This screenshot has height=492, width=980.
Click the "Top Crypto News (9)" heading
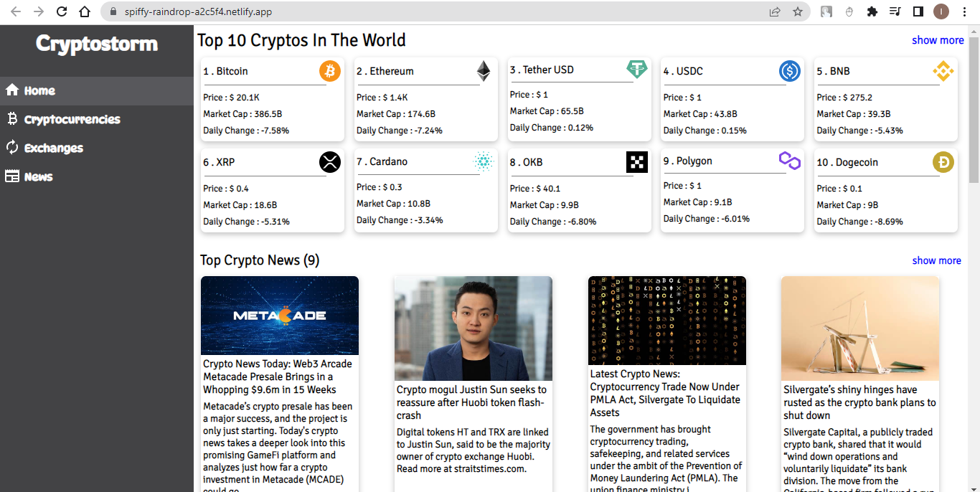[x=260, y=260]
